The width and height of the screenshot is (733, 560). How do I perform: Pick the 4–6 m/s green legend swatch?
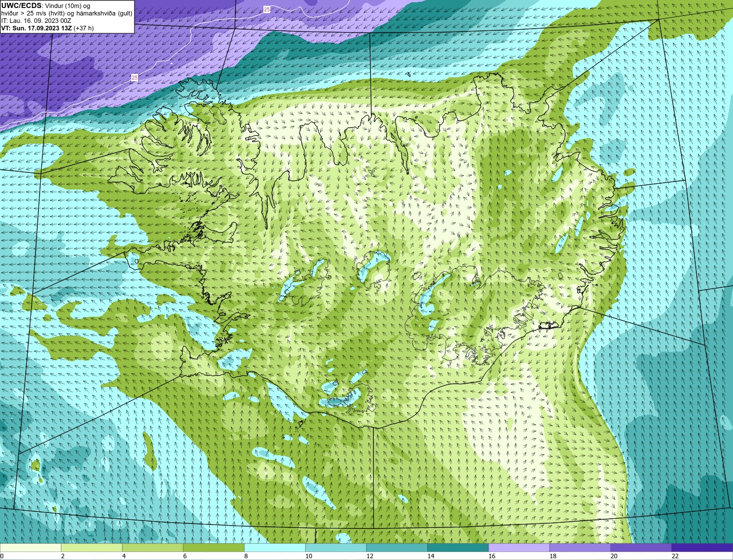(153, 548)
